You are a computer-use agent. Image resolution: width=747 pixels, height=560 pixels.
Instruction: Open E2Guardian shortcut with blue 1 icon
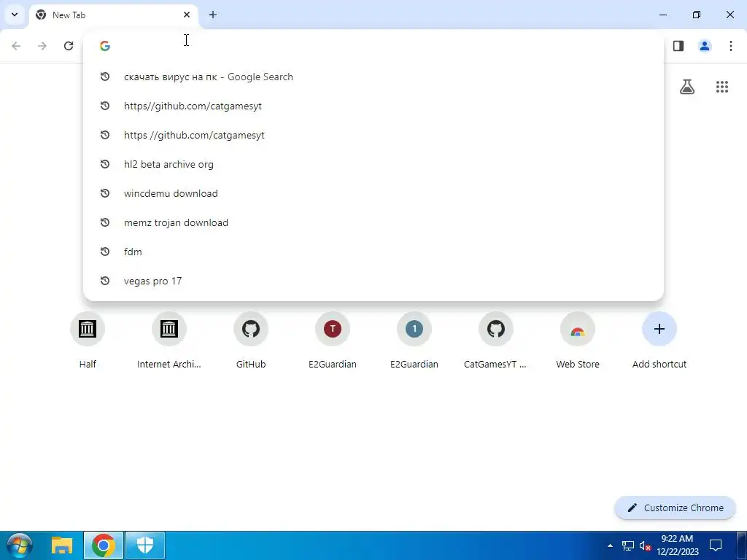[x=414, y=341]
